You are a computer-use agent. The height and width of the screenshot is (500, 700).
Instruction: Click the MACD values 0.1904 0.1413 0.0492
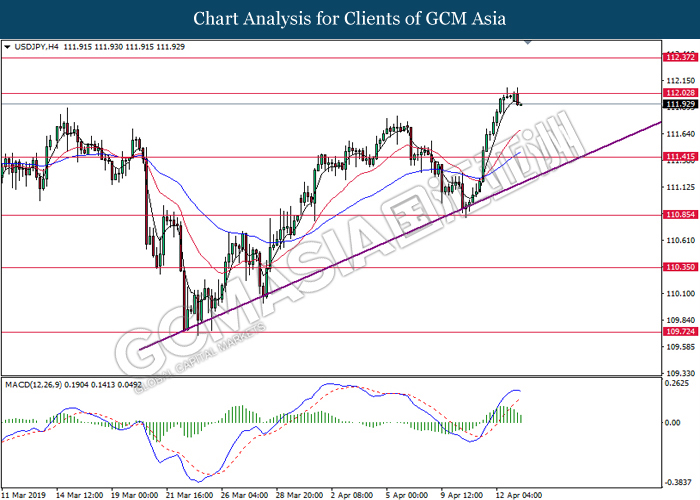(x=103, y=384)
